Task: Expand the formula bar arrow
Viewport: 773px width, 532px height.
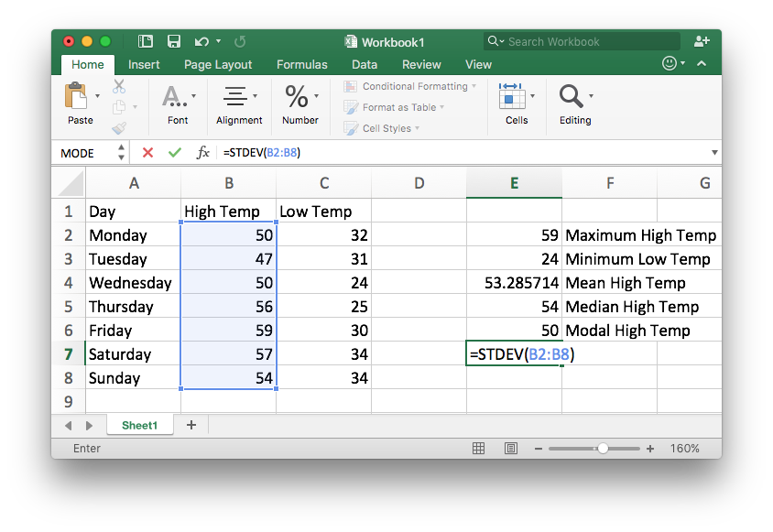Action: click(x=713, y=153)
